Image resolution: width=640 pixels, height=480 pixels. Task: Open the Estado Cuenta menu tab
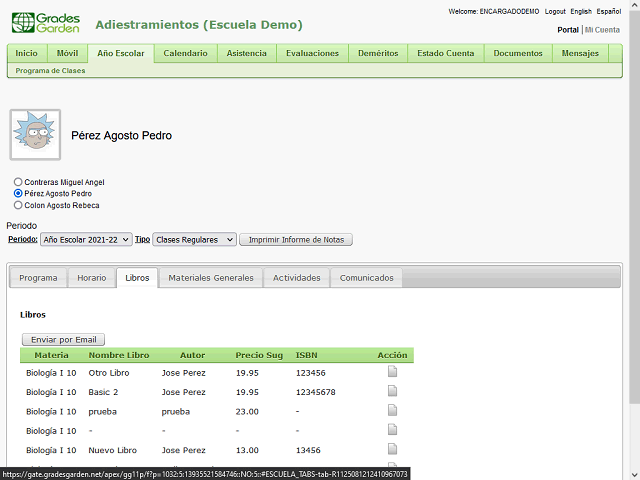446,53
